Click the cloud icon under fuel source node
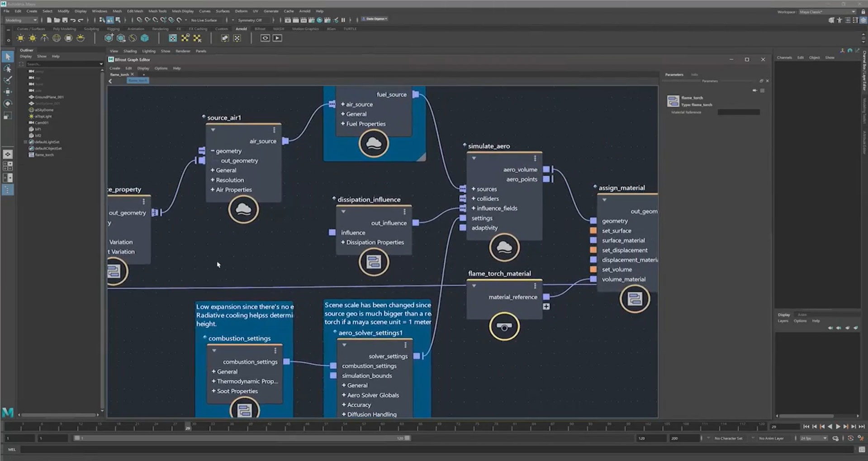Screen dimensions: 868x461 tap(374, 143)
